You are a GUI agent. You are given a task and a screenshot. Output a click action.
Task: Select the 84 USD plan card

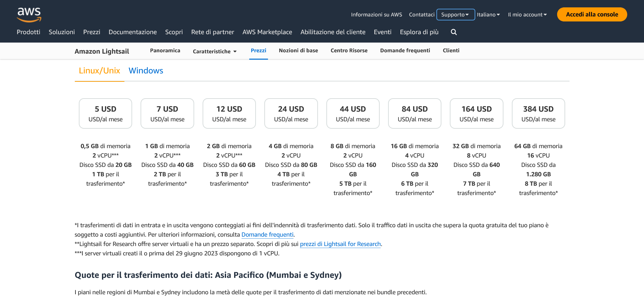pyautogui.click(x=415, y=113)
